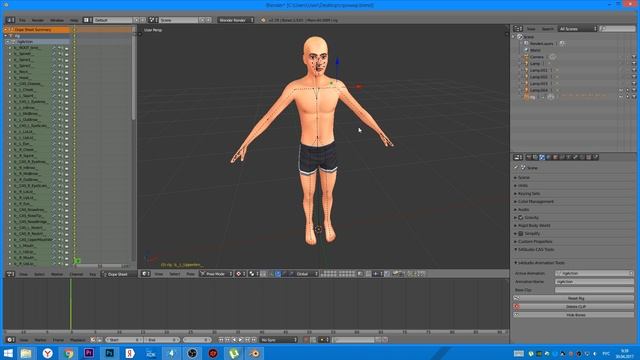Open the Pose Mode interaction dropdown
This screenshot has height=360, width=640.
pos(216,274)
